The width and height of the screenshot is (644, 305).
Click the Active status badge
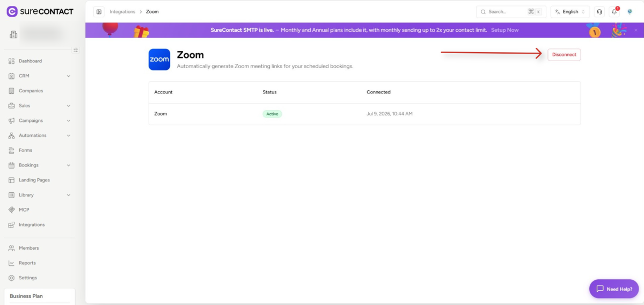click(x=272, y=114)
